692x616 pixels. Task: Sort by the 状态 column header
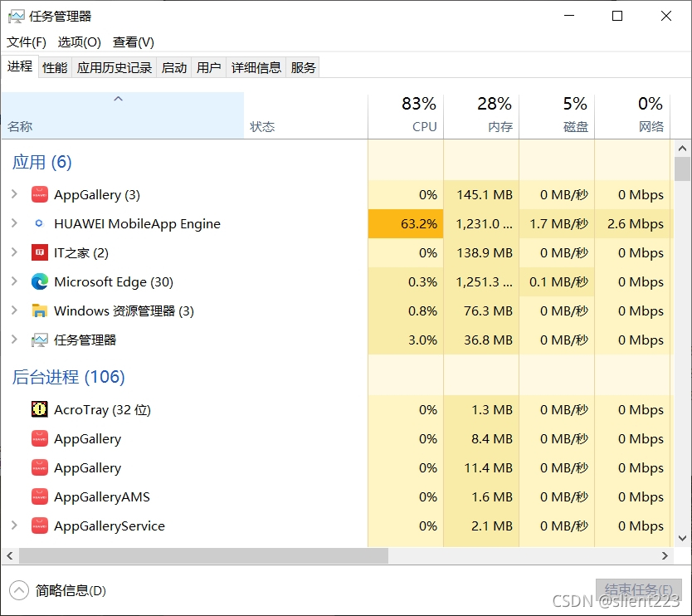[x=306, y=115]
